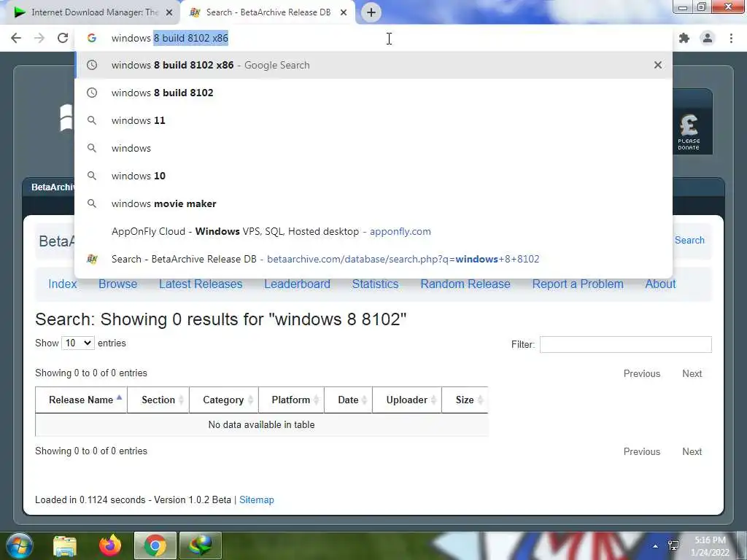747x560 pixels.
Task: Click the 'No data available in table' row
Action: [262, 425]
